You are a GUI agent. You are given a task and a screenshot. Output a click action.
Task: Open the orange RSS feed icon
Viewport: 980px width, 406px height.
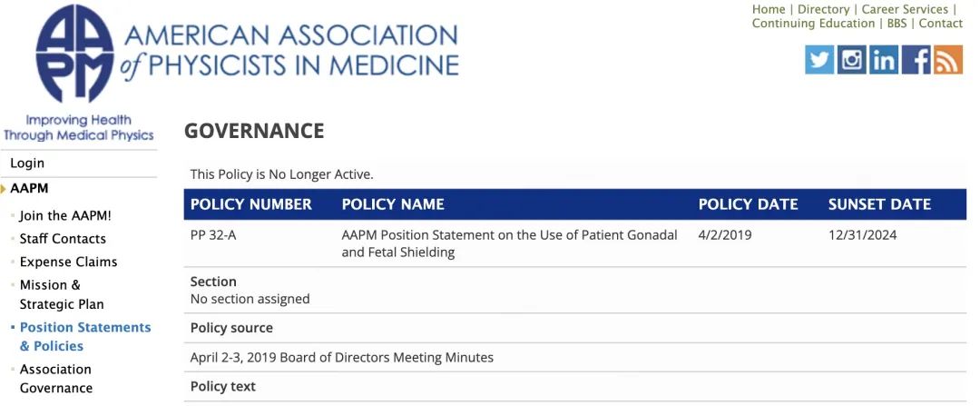coord(948,60)
